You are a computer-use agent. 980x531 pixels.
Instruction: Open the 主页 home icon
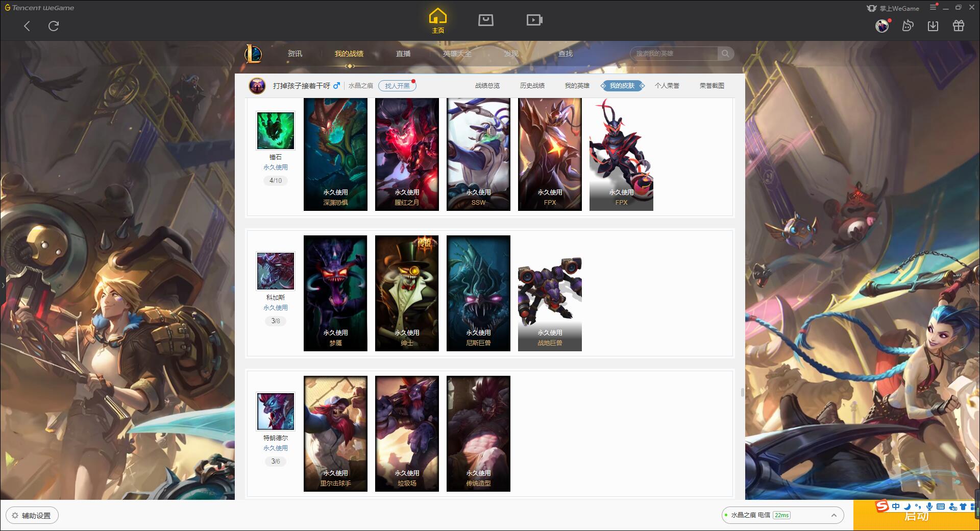tap(438, 21)
